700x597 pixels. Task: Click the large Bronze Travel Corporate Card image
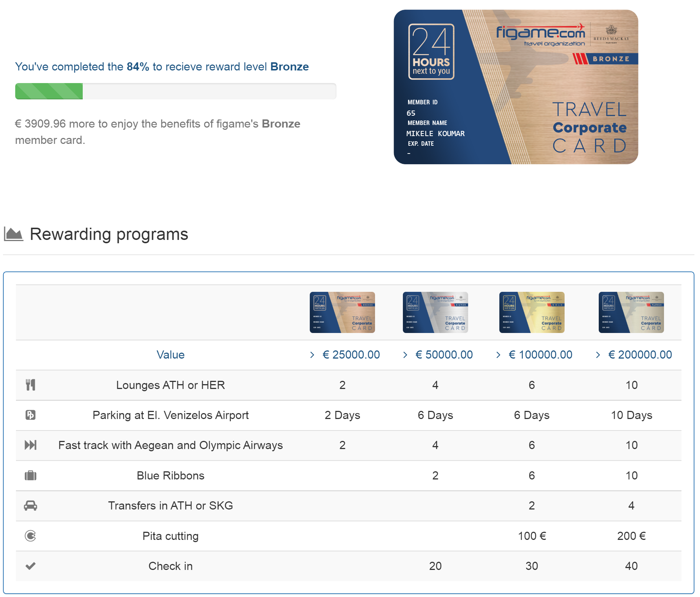point(516,87)
